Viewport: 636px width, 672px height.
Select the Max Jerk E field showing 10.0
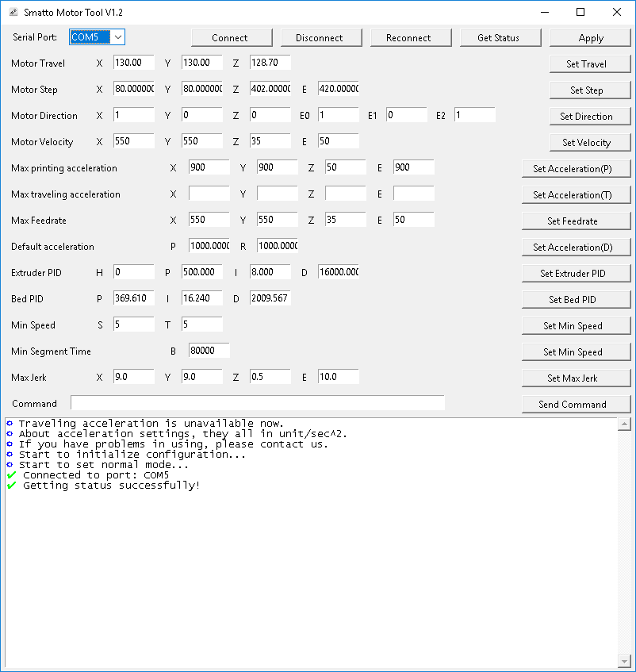[339, 376]
